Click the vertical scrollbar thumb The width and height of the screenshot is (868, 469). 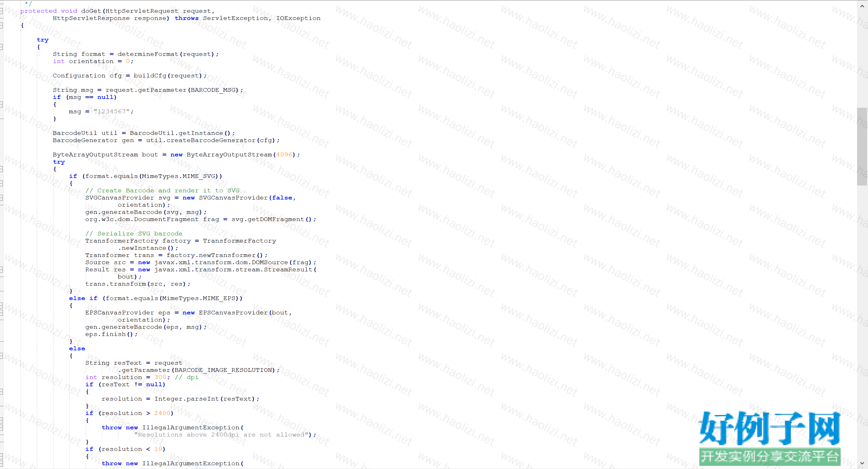coord(862,146)
